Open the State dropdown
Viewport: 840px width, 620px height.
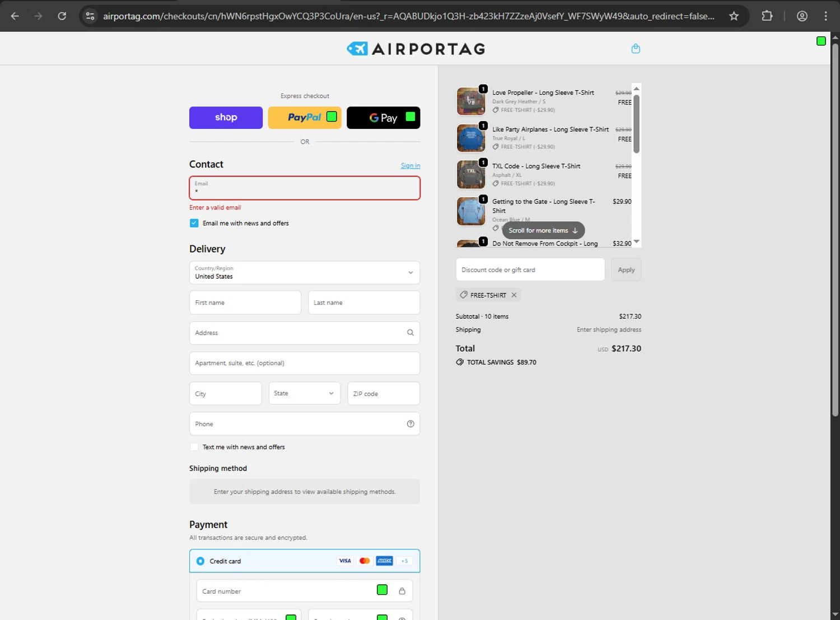pyautogui.click(x=304, y=393)
